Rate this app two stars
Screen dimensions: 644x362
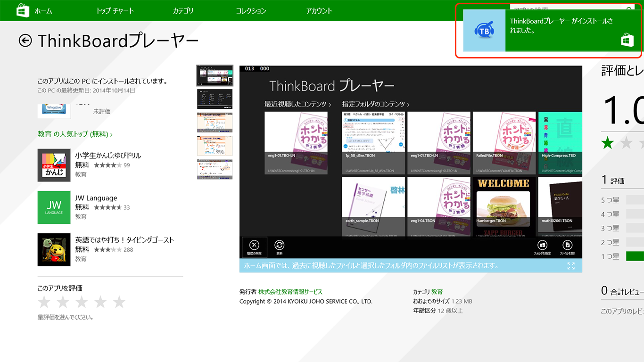coord(63,302)
